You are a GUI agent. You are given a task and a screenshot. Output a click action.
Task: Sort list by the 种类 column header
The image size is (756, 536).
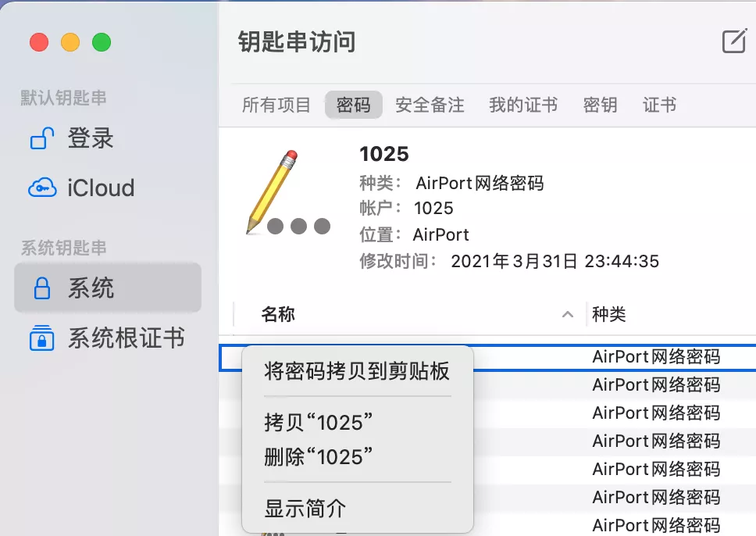click(608, 315)
